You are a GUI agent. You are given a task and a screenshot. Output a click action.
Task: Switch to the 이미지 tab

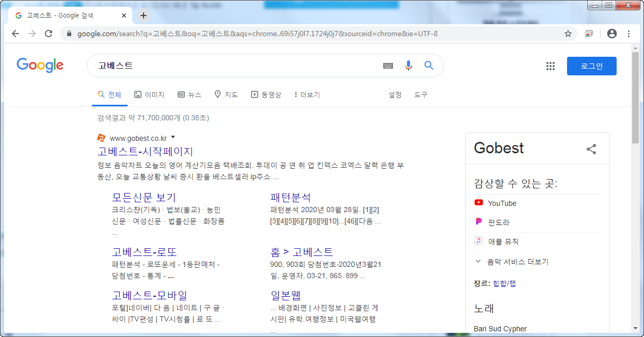(149, 95)
